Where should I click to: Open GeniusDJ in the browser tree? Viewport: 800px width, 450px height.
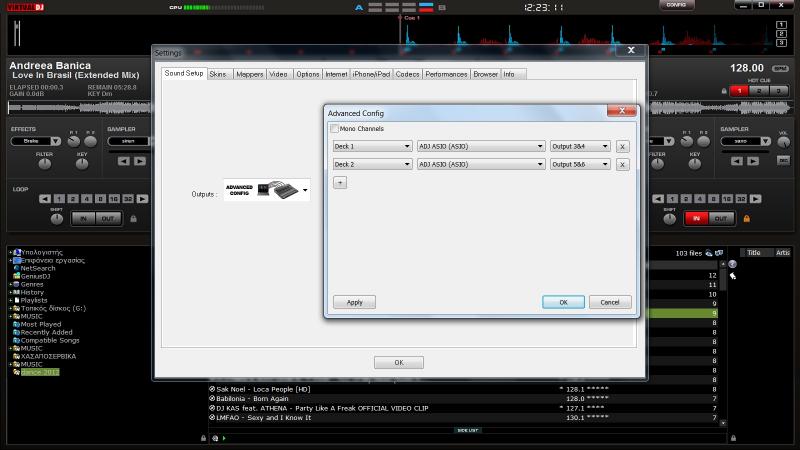tap(35, 276)
